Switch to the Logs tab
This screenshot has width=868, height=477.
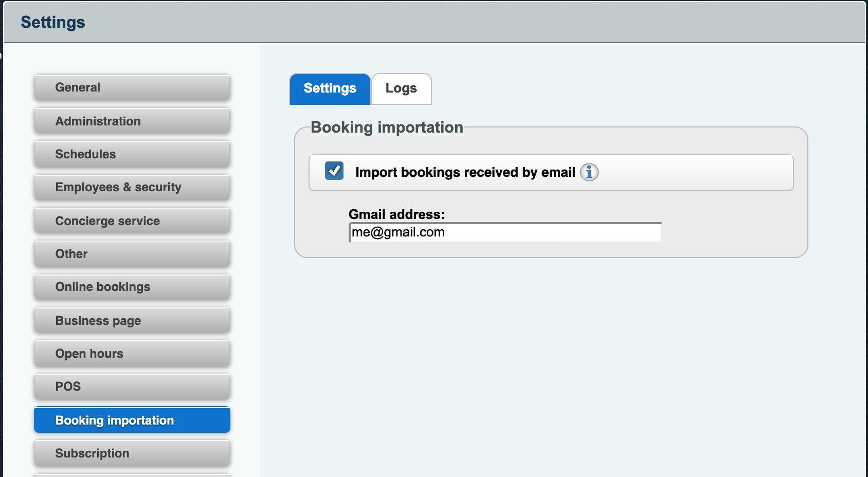click(x=401, y=88)
